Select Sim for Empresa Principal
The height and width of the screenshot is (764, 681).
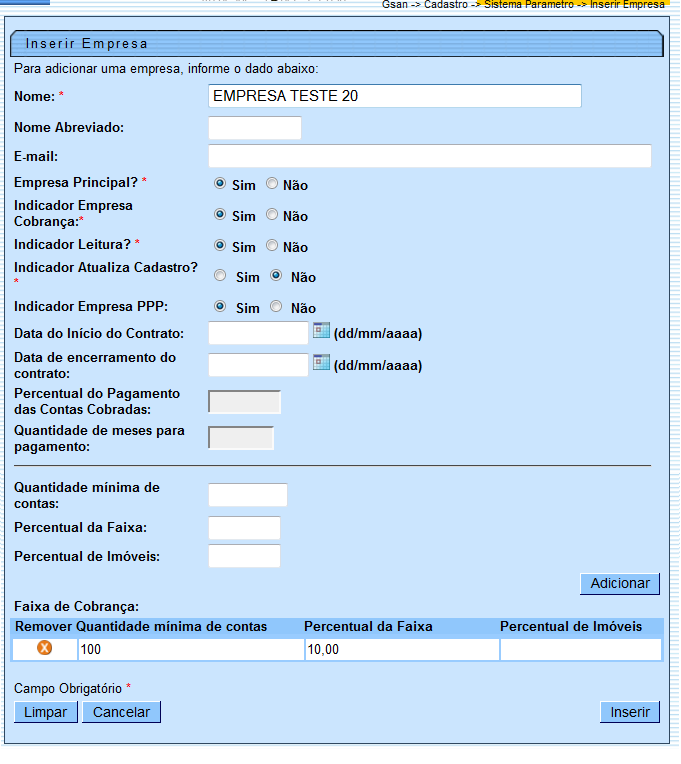click(x=220, y=184)
